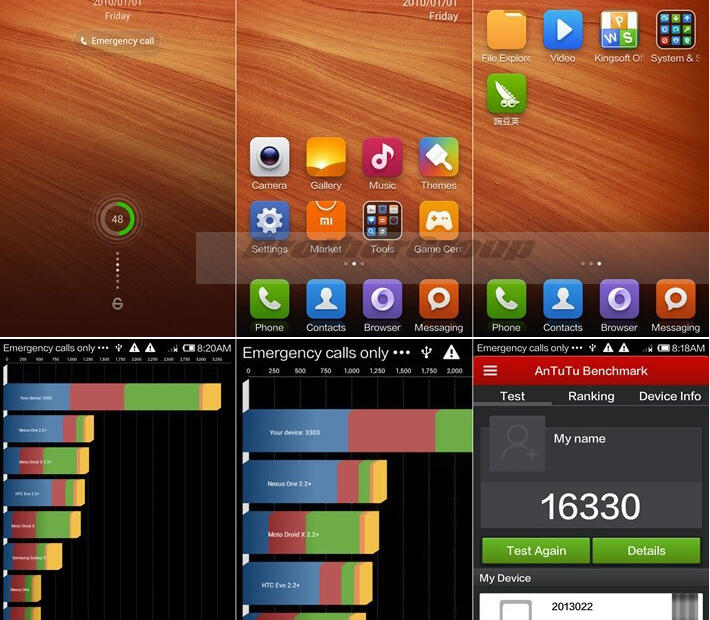710x620 pixels.
Task: Tap the 2013022 device entry
Action: point(590,607)
